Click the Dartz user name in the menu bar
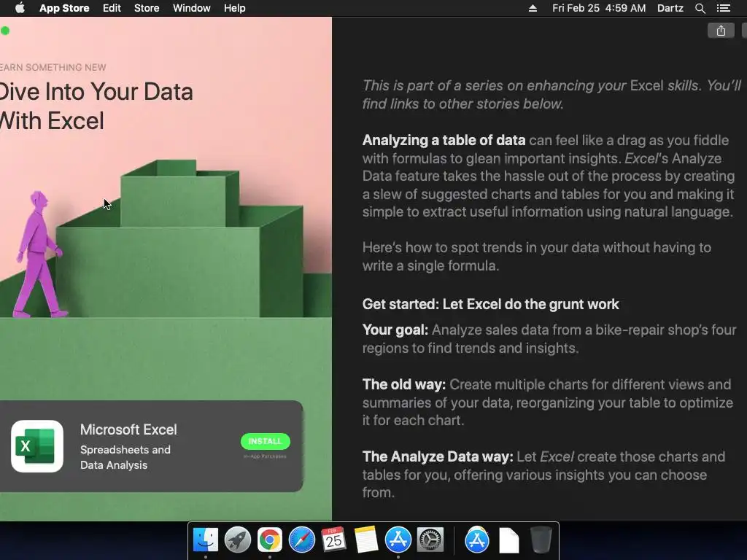The image size is (747, 560). 670,8
